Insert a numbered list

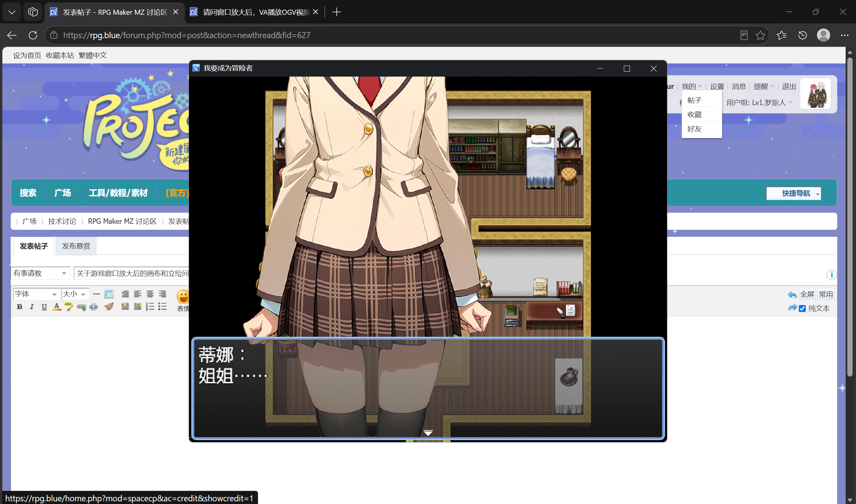pyautogui.click(x=150, y=307)
